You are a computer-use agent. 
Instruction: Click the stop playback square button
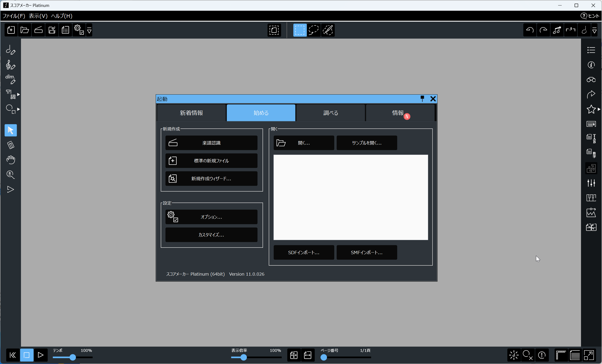tap(27, 355)
